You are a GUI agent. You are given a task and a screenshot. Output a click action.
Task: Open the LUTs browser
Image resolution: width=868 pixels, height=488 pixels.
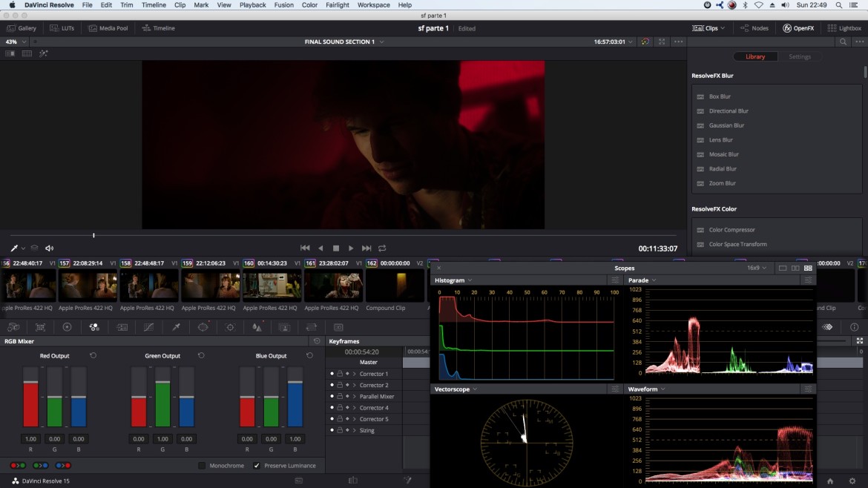tap(62, 28)
